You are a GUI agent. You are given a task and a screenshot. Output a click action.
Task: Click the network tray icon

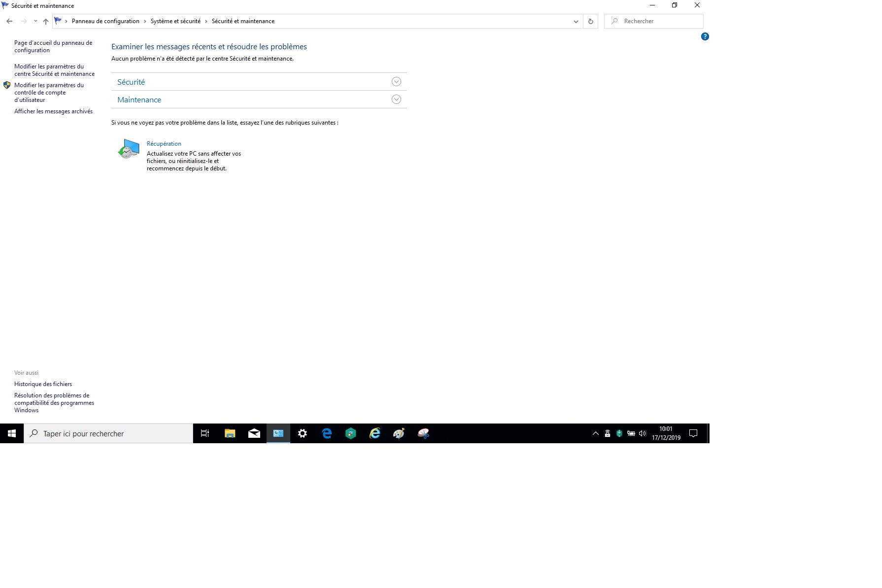tap(608, 433)
